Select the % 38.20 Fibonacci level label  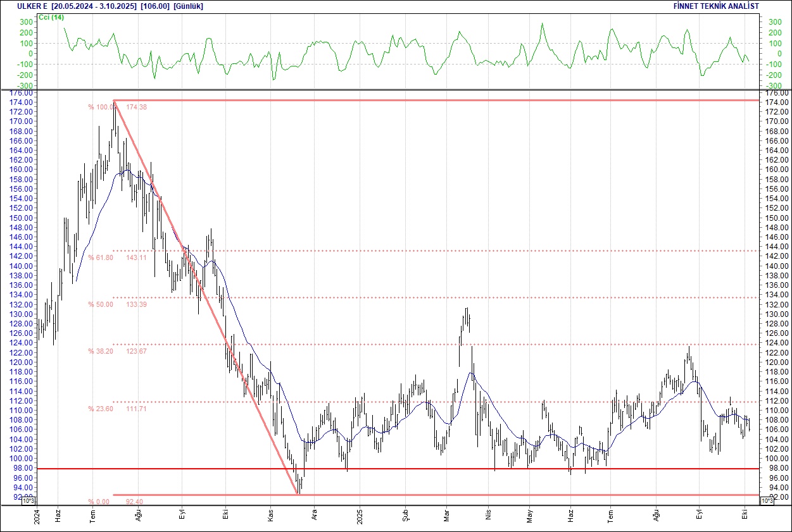pos(100,351)
